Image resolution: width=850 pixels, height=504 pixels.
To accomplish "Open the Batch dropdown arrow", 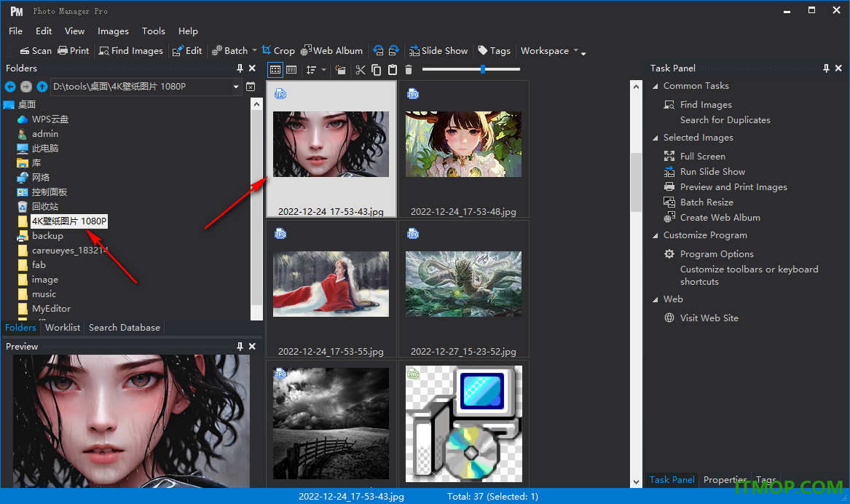I will pyautogui.click(x=254, y=50).
